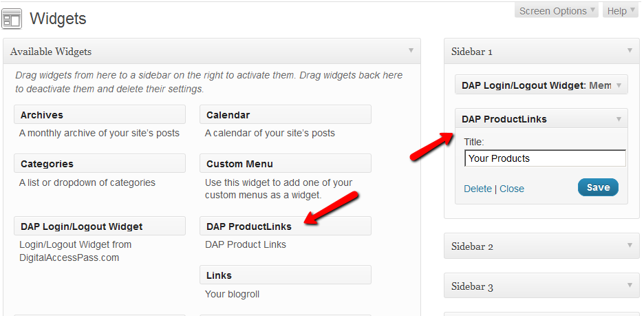Screen dimensions: 644x316
Task: Click the Title input field
Action: 544,158
